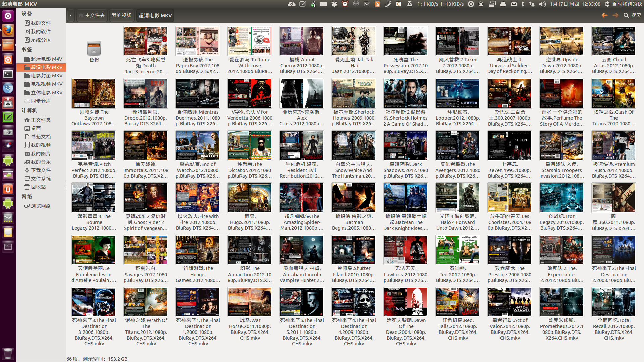This screenshot has width=644, height=362.
Task: Open 同步仓库 cloud bookmark
Action: [38, 101]
